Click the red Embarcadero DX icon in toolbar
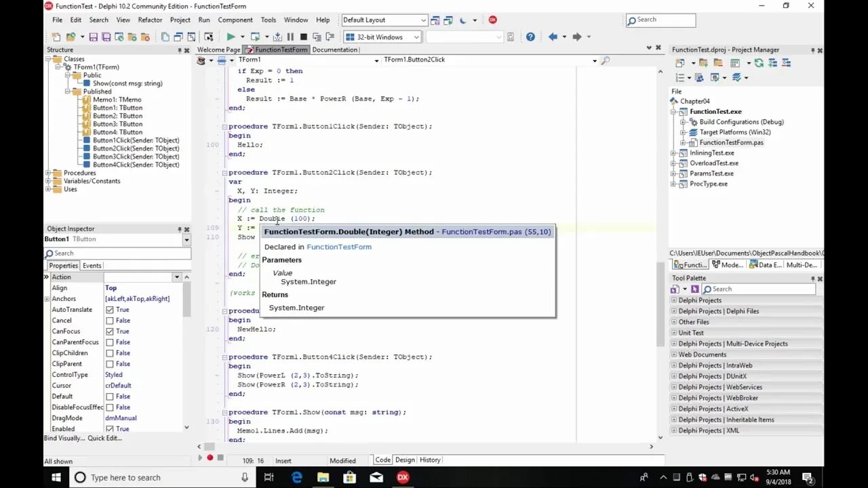Screen dimensions: 868x488 point(493,20)
